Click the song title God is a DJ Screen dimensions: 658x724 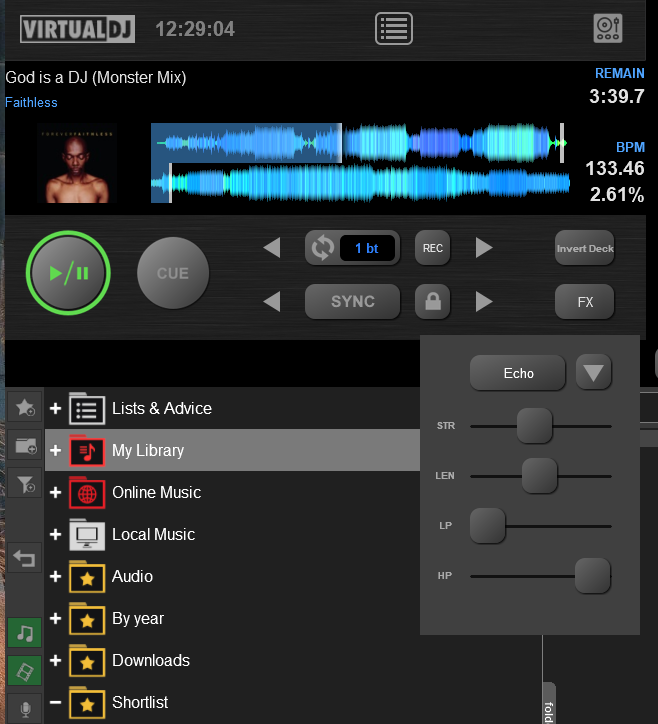(96, 77)
